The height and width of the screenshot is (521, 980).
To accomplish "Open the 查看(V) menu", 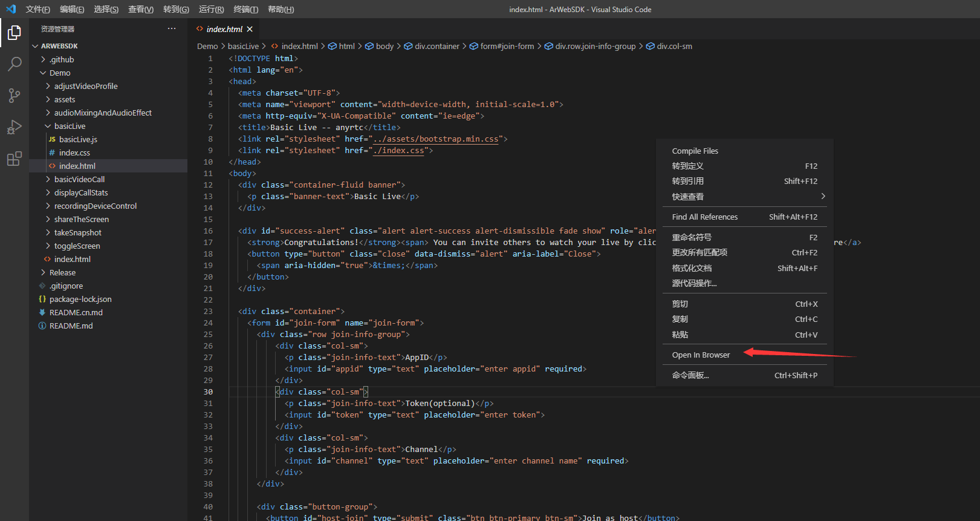I will point(141,9).
